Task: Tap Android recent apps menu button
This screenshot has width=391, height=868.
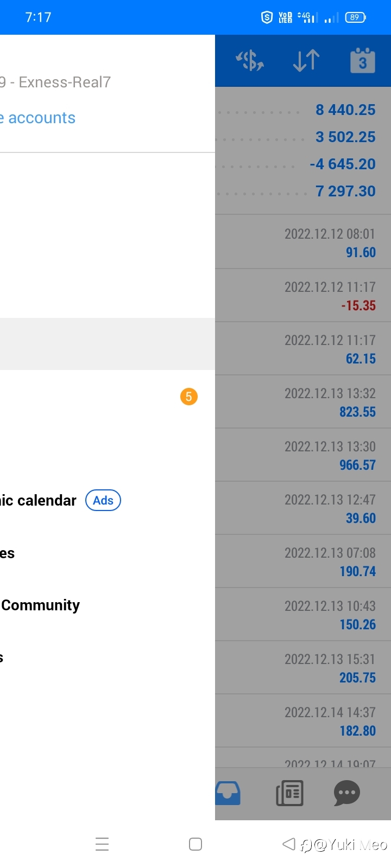Action: point(102,844)
